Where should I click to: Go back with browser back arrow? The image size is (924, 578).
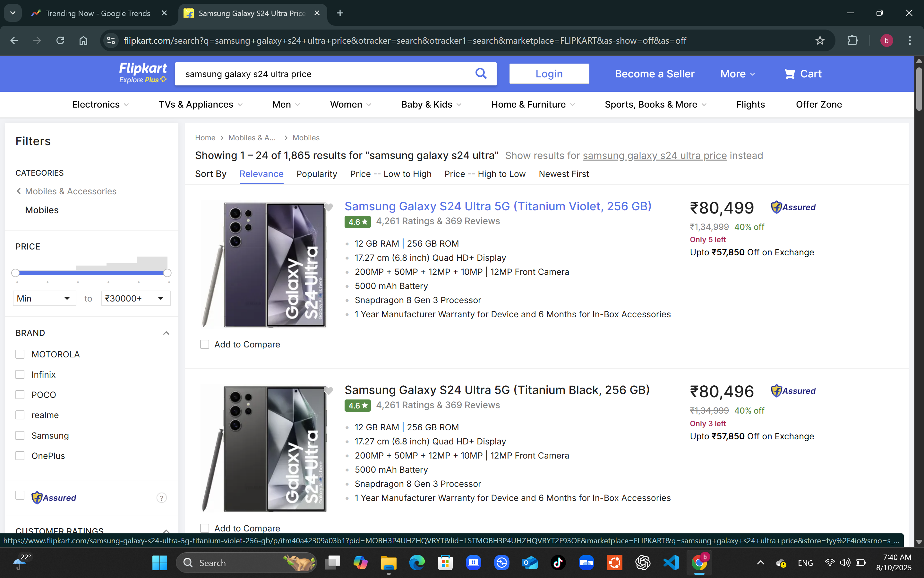coord(14,40)
